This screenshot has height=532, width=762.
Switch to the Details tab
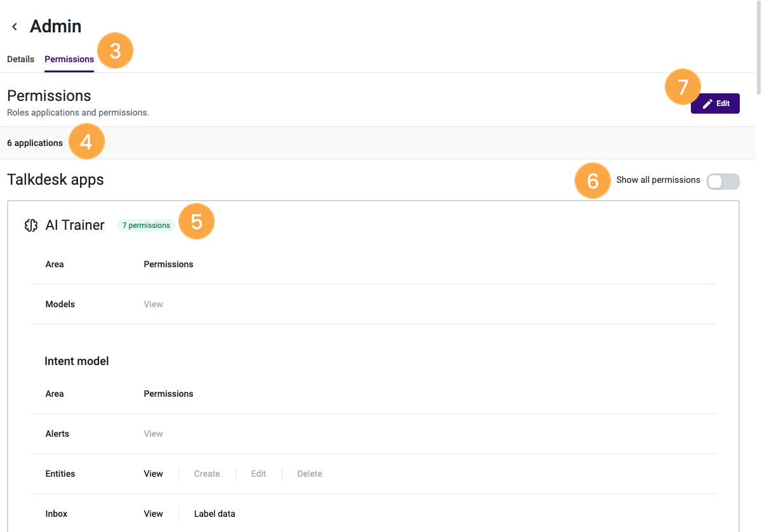(20, 59)
